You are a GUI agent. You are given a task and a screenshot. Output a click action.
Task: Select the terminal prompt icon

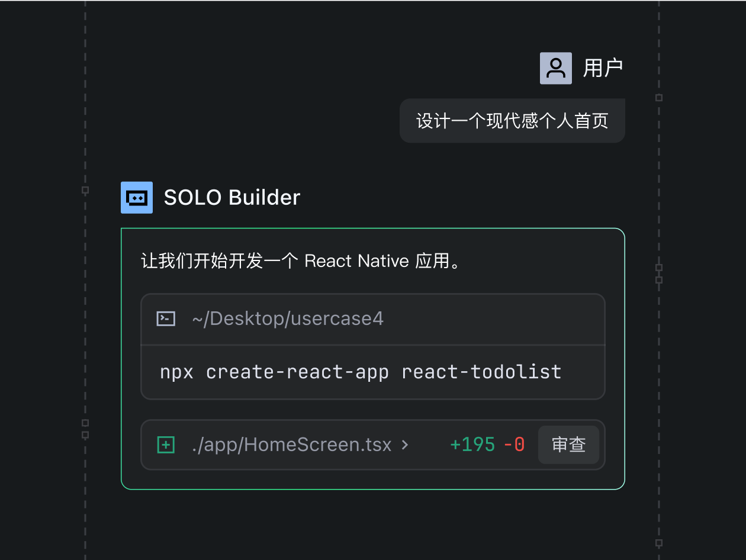(165, 318)
